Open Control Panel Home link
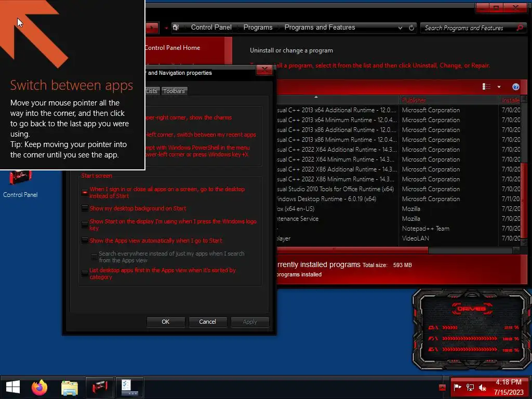 coord(172,48)
